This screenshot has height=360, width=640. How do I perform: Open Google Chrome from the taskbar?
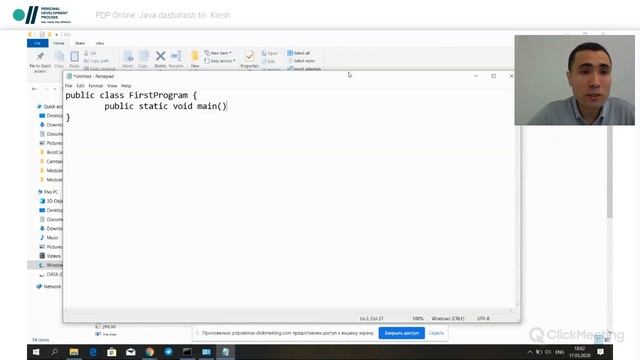(149, 352)
